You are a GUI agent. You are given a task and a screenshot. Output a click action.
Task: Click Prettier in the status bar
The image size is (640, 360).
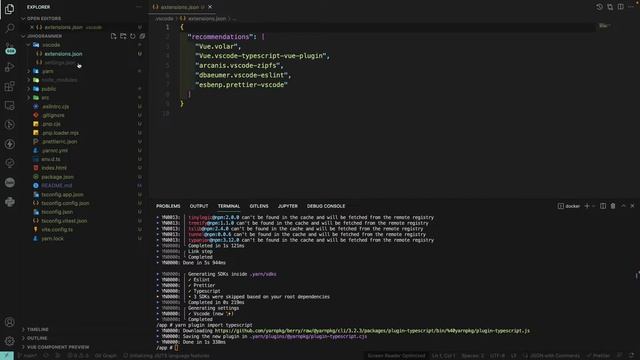599,356
